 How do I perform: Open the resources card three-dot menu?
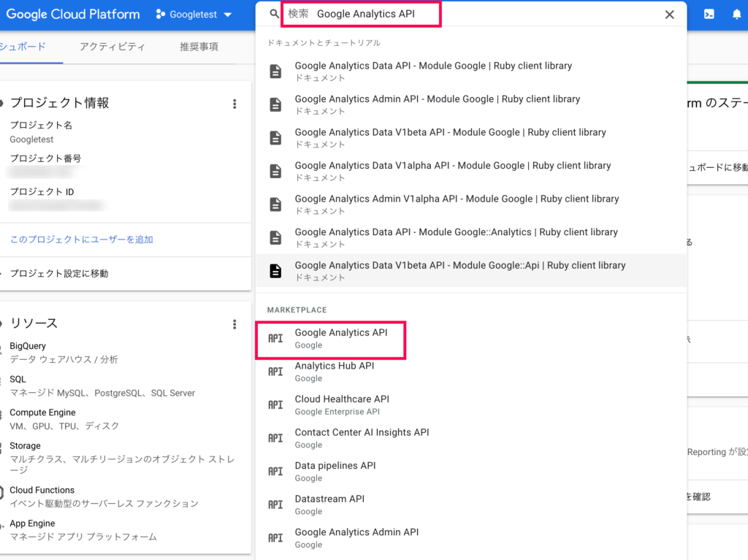tap(234, 324)
